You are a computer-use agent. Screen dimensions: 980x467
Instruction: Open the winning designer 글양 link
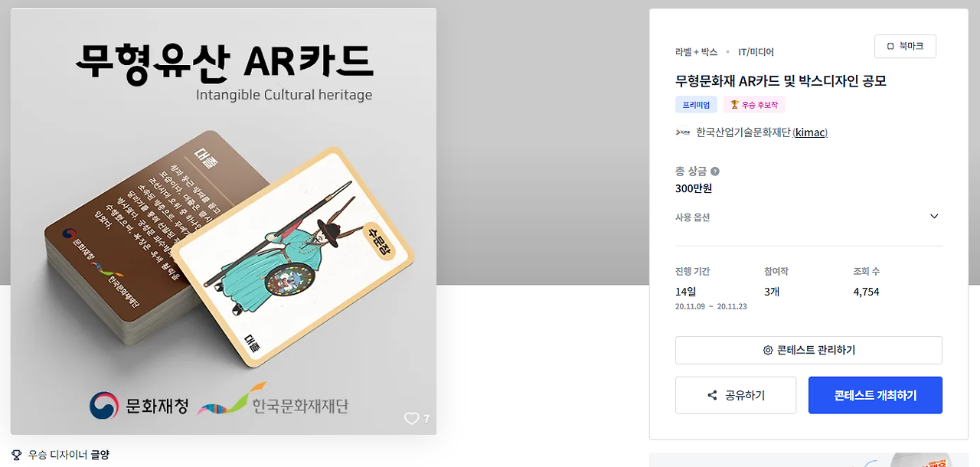[100, 455]
